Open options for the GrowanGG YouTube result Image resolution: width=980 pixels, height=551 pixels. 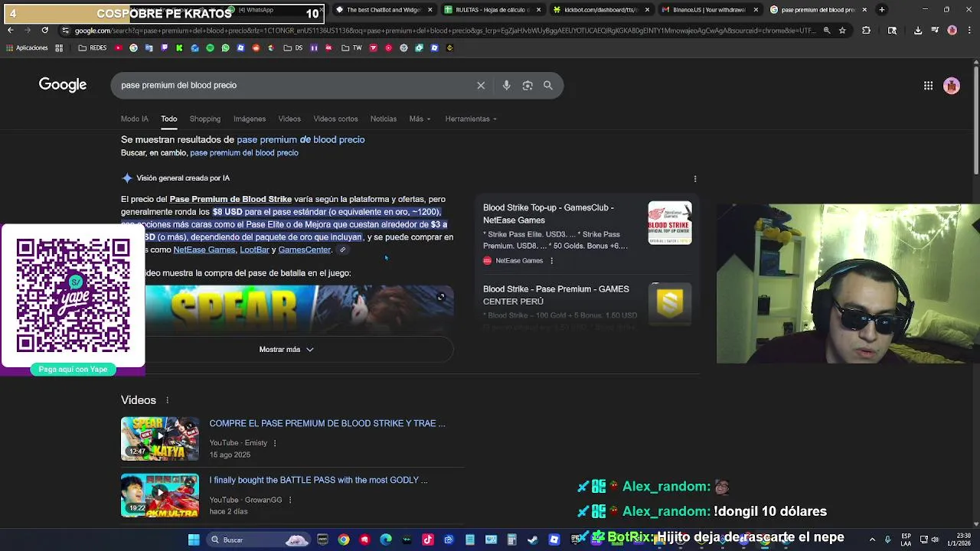click(289, 500)
